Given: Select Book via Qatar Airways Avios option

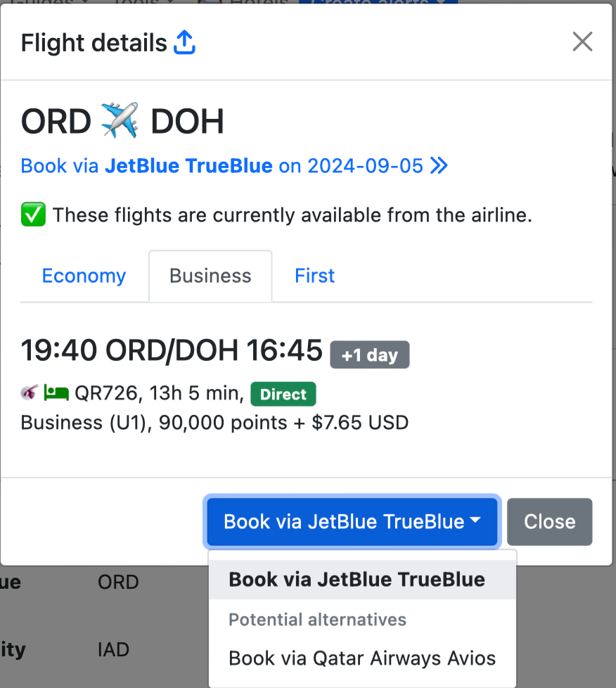Looking at the screenshot, I should [362, 658].
